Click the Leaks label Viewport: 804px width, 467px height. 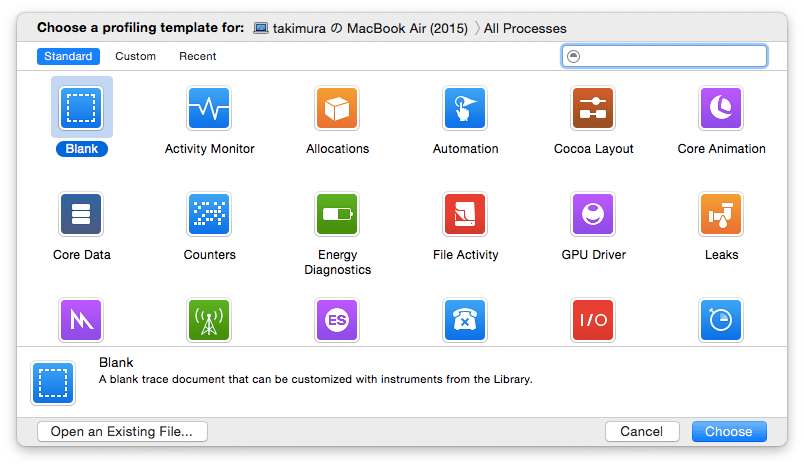coord(721,255)
